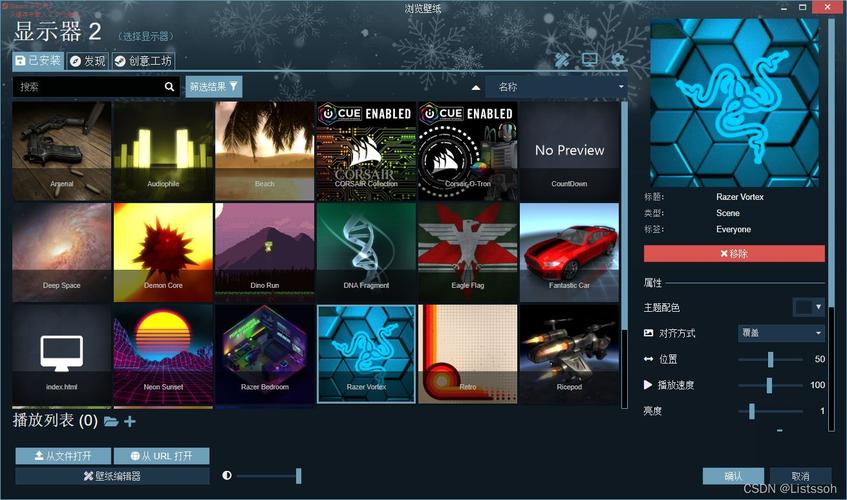Open the 创意工坊 tab
Image resolution: width=847 pixels, height=500 pixels.
point(144,61)
